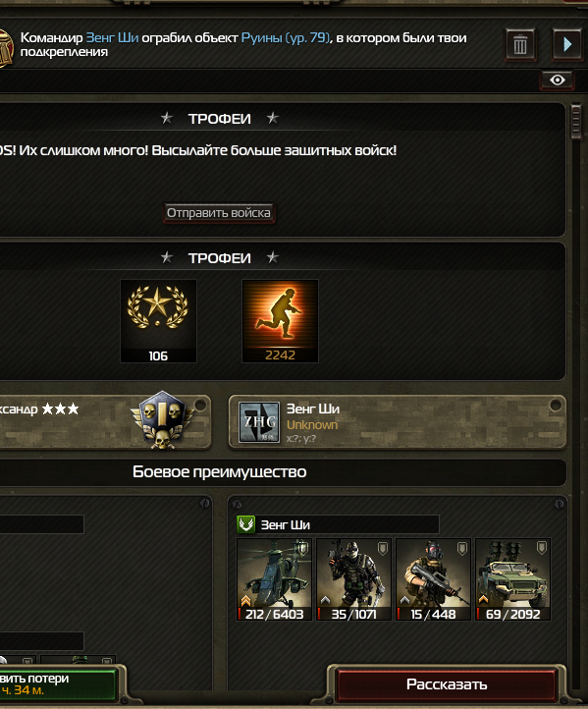Click the vertical scrollbar handle on the right
This screenshot has width=588, height=709.
(x=576, y=121)
